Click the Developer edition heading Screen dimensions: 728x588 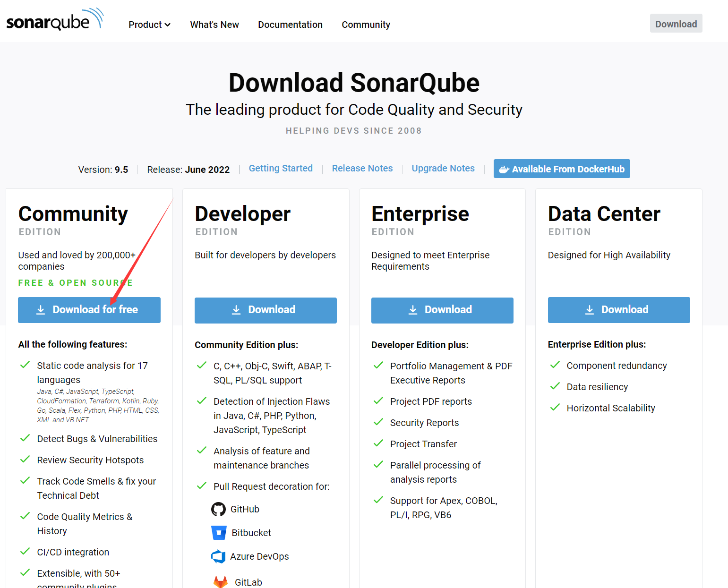[x=243, y=214]
